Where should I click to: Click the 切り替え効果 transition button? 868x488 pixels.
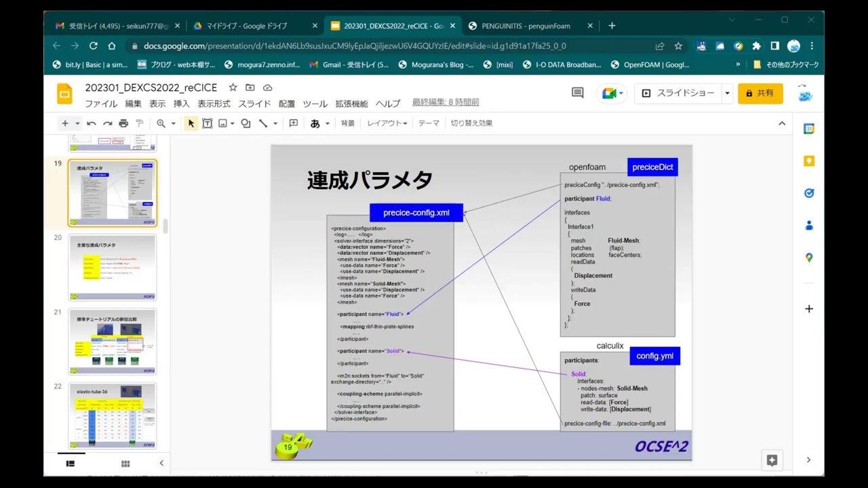pos(471,123)
